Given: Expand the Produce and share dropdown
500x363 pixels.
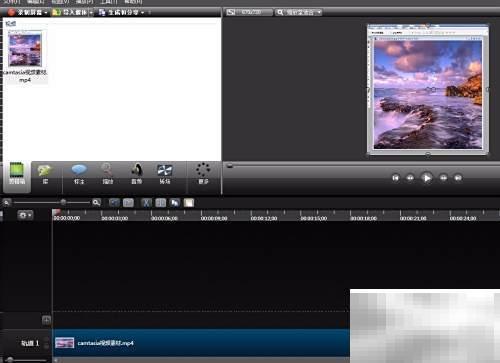Looking at the screenshot, I should [x=143, y=13].
